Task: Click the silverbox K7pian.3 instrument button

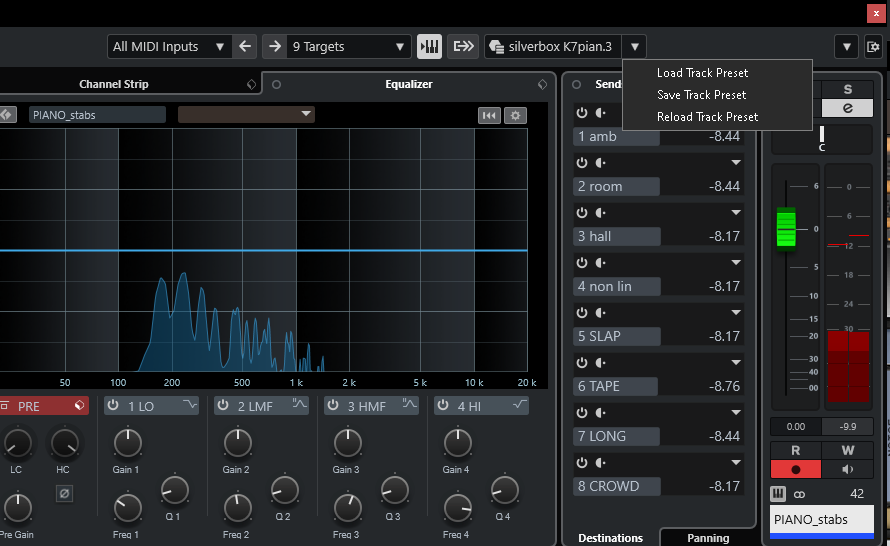Action: [553, 47]
